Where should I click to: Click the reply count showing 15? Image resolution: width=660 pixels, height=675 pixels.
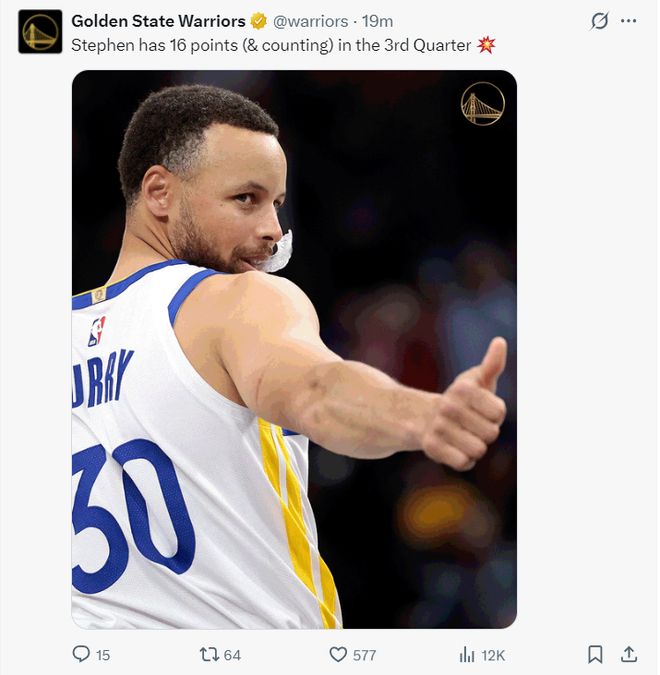point(103,655)
